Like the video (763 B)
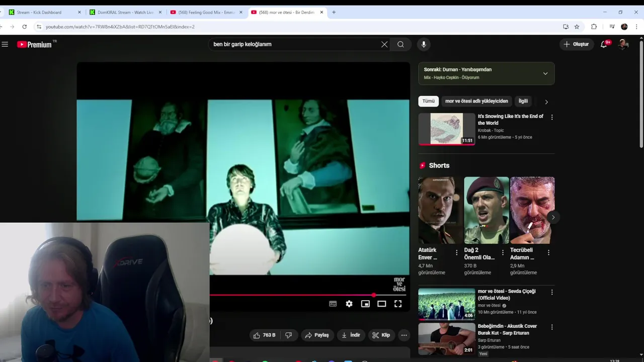The height and width of the screenshot is (362, 644). pos(265,335)
